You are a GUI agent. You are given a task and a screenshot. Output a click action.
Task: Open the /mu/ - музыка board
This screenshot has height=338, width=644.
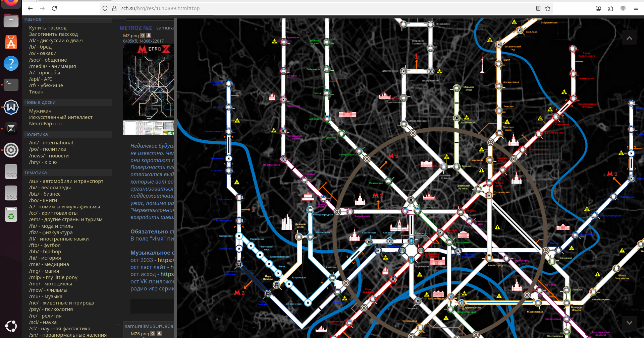click(46, 296)
